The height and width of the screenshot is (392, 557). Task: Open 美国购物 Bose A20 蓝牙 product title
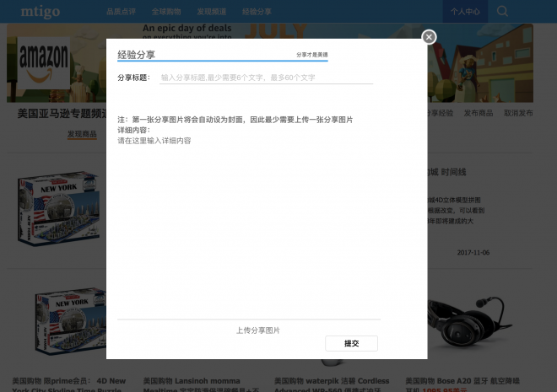click(462, 385)
